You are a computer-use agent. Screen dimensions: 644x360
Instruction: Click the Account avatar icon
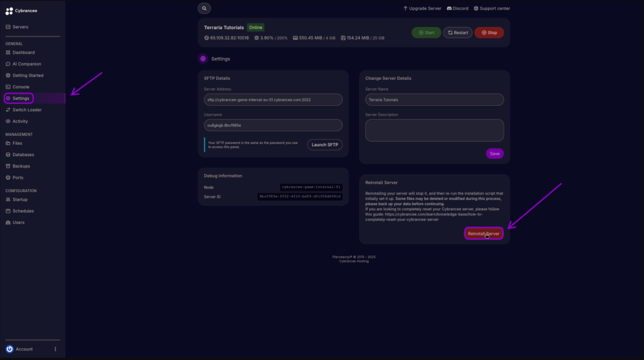[x=9, y=349]
